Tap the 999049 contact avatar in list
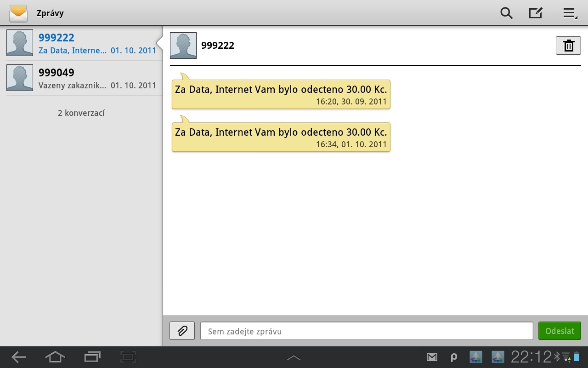The image size is (588, 368). point(20,78)
